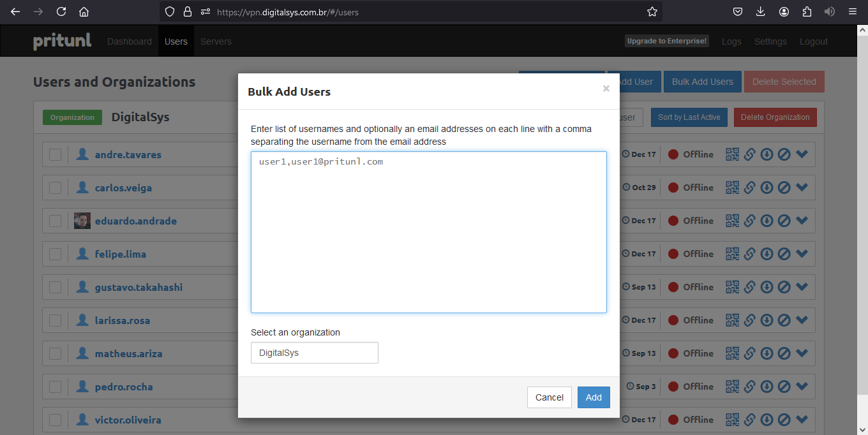This screenshot has height=435, width=868.
Task: Tick the checkbox beside felipe.lima
Action: coord(56,254)
